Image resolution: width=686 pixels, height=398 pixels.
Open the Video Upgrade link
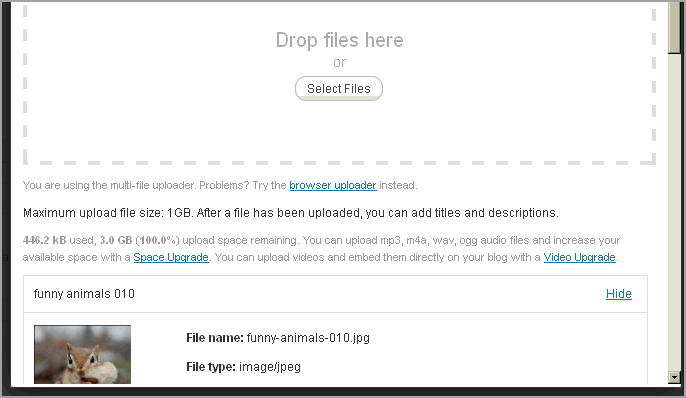(579, 257)
